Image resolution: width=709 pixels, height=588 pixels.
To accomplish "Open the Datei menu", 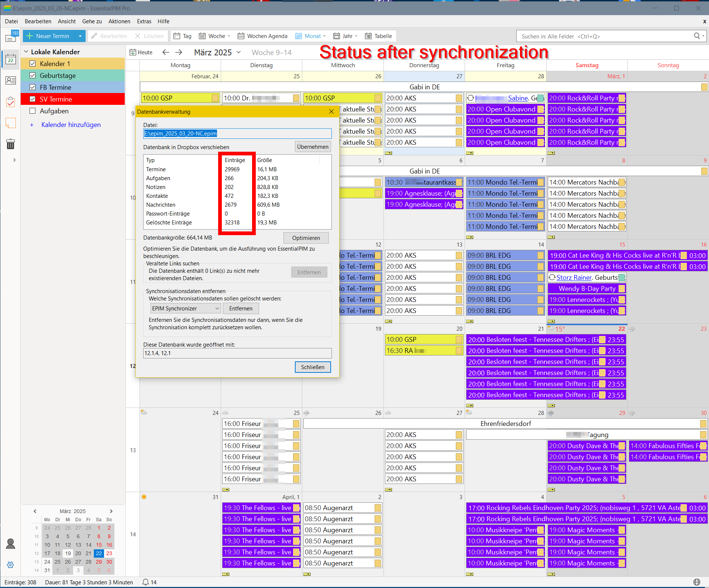I will pos(11,21).
